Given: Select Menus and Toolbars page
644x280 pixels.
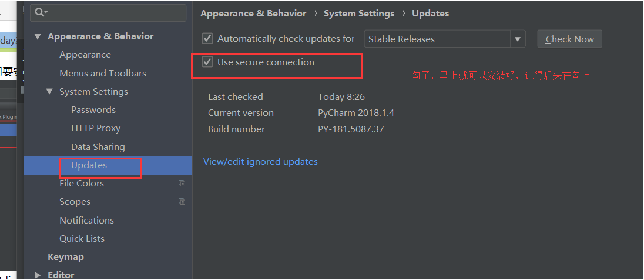Looking at the screenshot, I should coord(103,74).
